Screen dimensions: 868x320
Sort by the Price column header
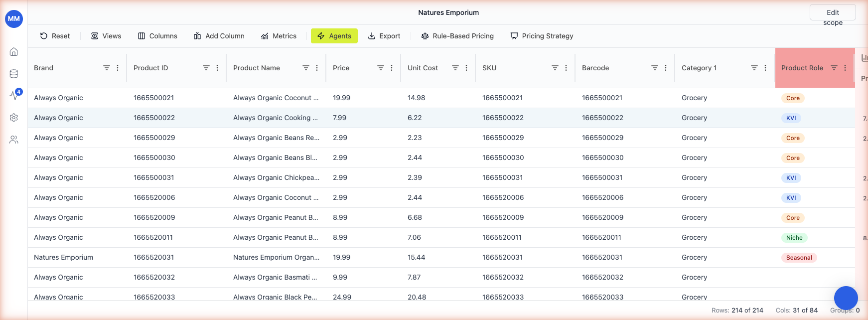341,68
